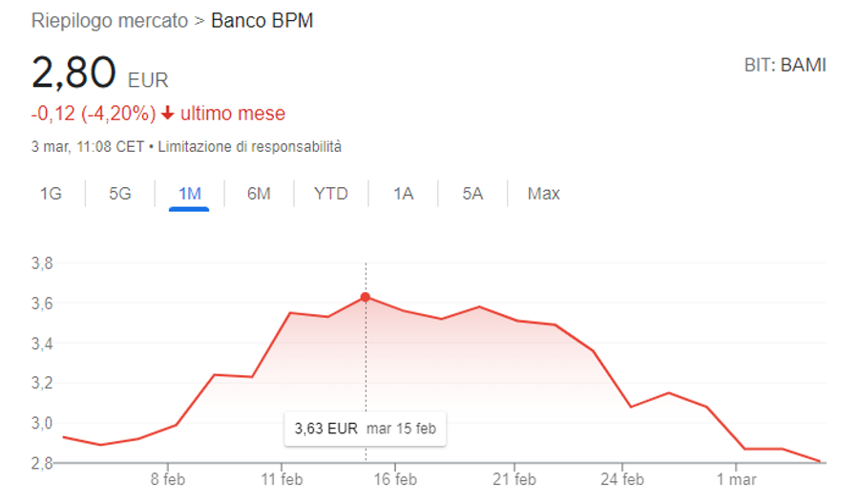Show the 1A one-year chart
The image size is (859, 504).
pyautogui.click(x=403, y=194)
